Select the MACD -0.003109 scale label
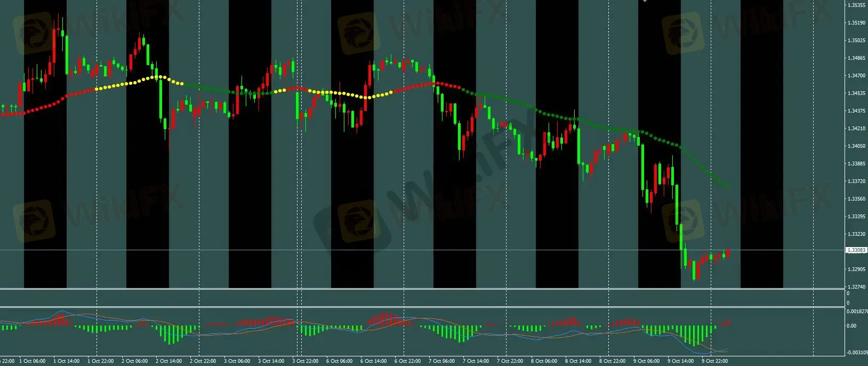The image size is (868, 366). (x=857, y=353)
